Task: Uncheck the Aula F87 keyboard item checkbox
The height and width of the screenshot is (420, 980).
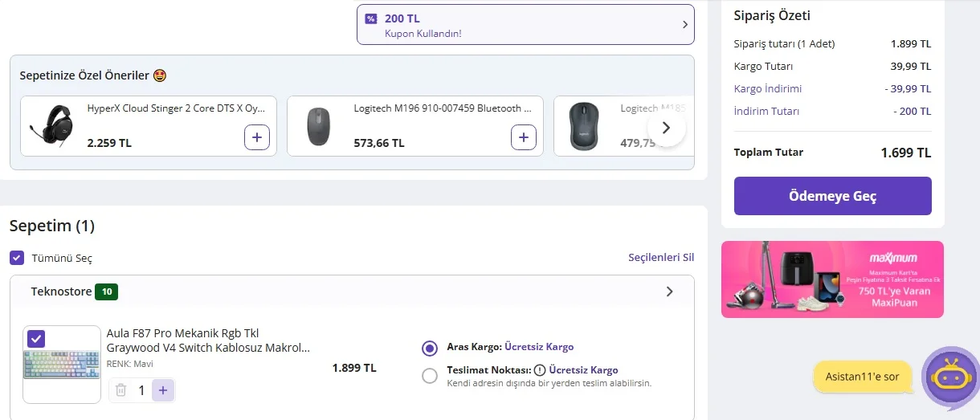Action: click(x=36, y=338)
